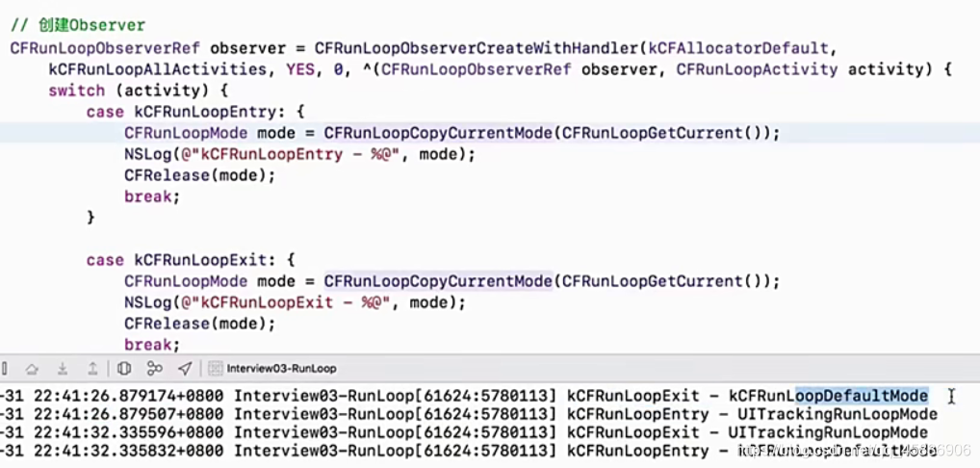Click the Step Out debug icon
This screenshot has width=980, height=468.
pos(92,369)
